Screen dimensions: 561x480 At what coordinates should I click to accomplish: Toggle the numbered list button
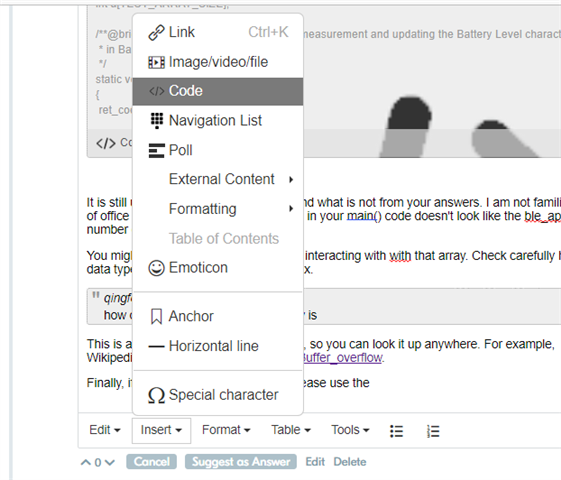pos(433,431)
